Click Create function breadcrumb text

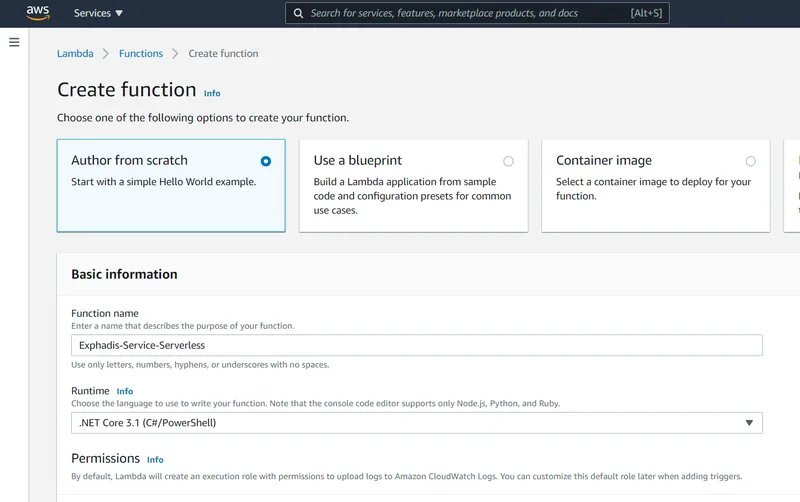click(x=223, y=54)
